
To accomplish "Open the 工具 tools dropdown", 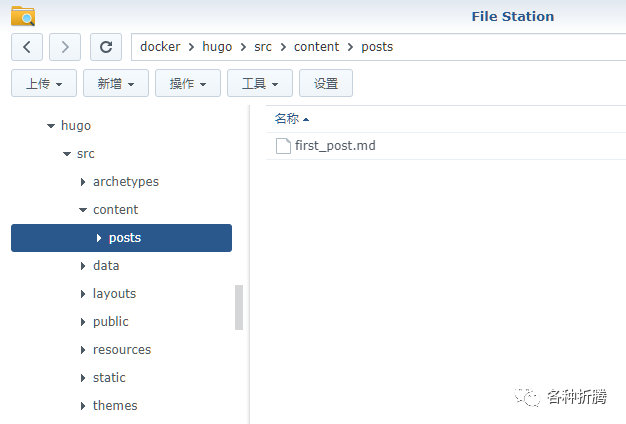I will click(260, 84).
